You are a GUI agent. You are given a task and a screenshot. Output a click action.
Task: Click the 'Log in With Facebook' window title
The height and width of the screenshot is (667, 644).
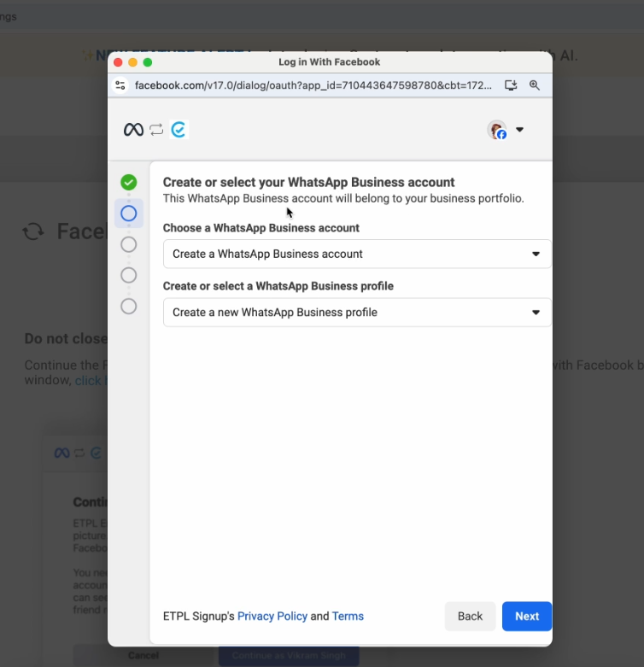(x=329, y=62)
